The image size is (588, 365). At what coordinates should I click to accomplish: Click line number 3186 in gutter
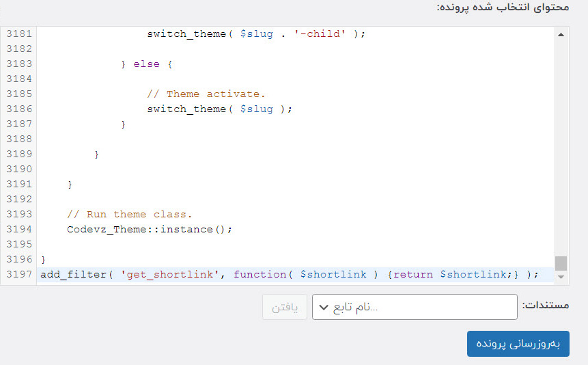coord(19,109)
